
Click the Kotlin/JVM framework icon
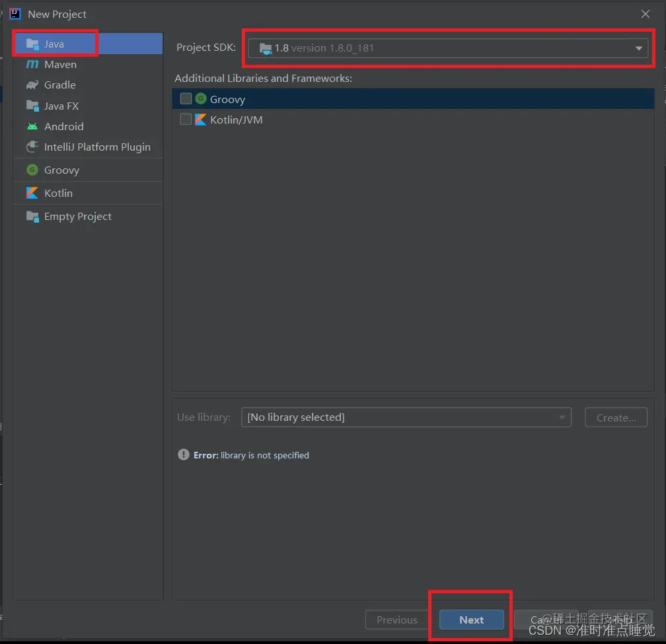[200, 120]
